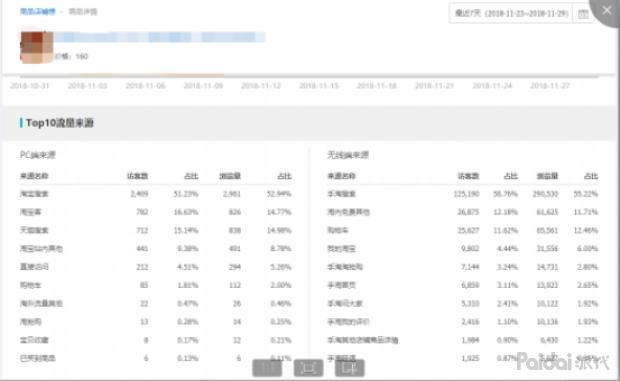Click the wireless visitor count 7,144
The height and width of the screenshot is (381, 620).
point(470,267)
